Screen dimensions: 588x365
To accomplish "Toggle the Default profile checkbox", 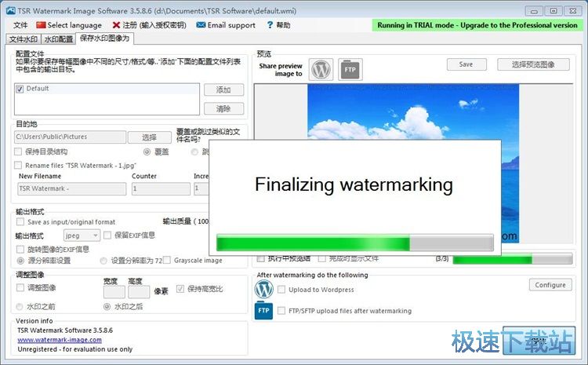I will [20, 89].
